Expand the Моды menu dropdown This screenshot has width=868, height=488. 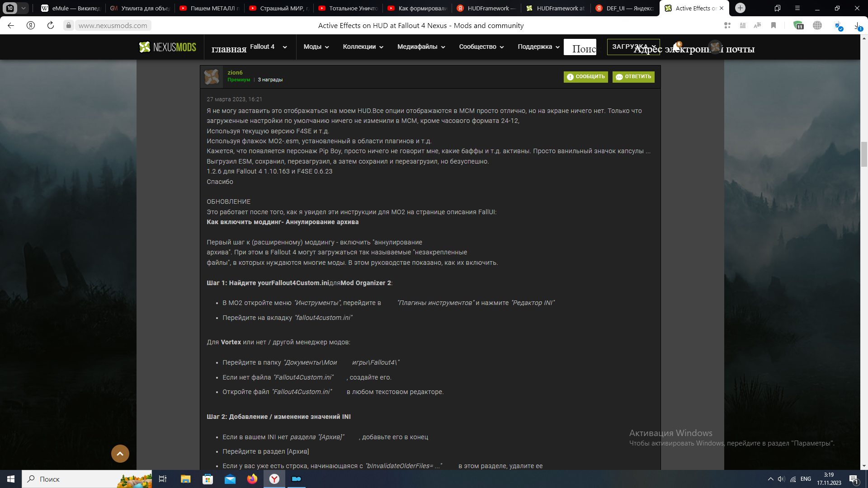point(316,47)
